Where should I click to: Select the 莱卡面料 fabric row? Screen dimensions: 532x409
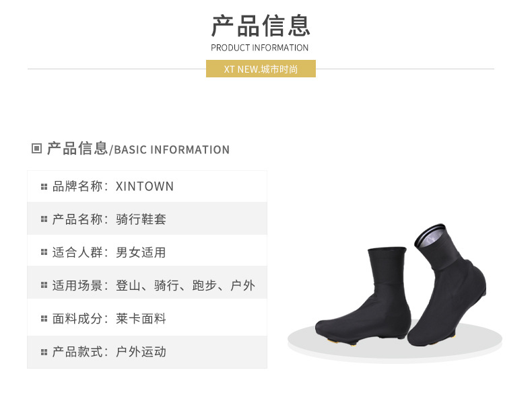[x=147, y=318]
